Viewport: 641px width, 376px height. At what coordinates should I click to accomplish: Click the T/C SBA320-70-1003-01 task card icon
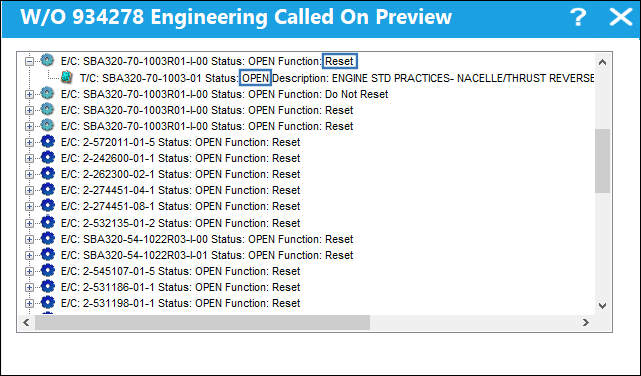pyautogui.click(x=66, y=77)
